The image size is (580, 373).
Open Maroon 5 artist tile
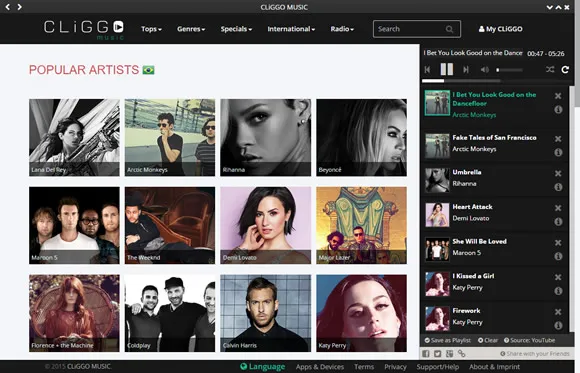pos(74,225)
